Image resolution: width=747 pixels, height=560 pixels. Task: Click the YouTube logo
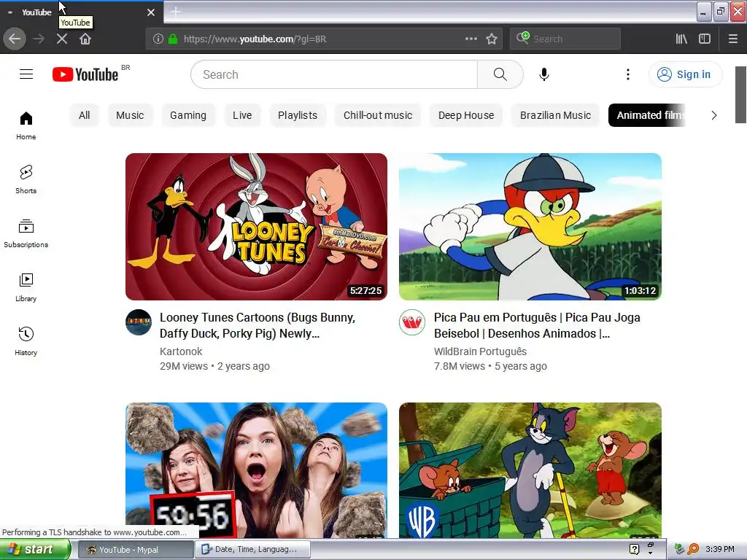pyautogui.click(x=85, y=74)
